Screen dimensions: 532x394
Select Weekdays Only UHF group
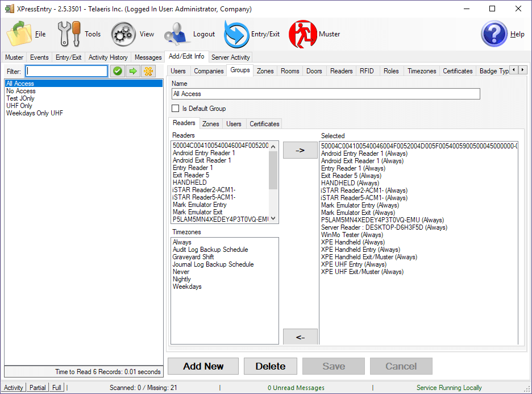click(x=35, y=113)
